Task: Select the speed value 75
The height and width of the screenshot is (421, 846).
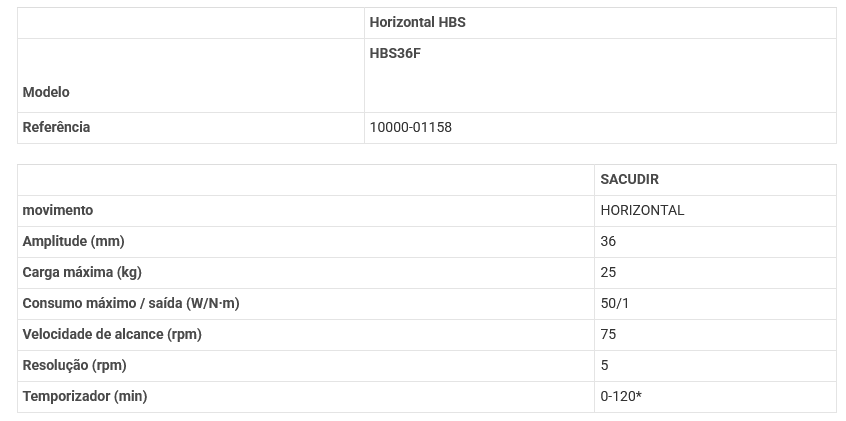Action: (x=608, y=334)
